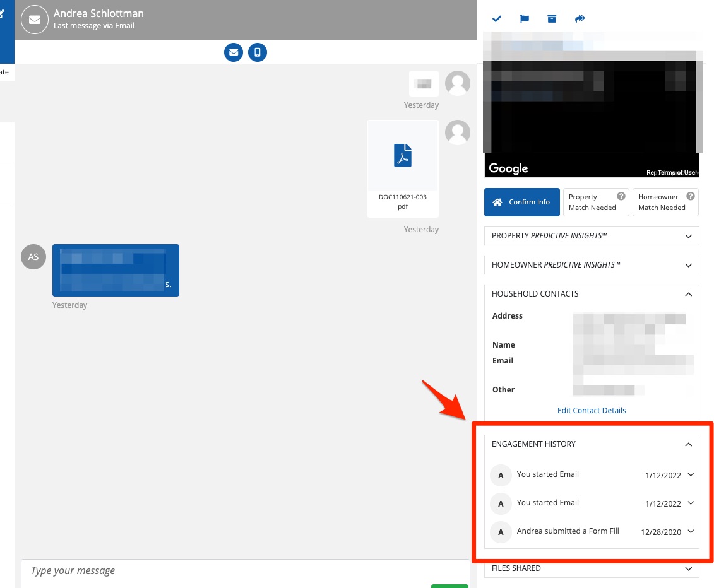Expand the first You started Email entry
This screenshot has width=714, height=588.
[x=691, y=475]
